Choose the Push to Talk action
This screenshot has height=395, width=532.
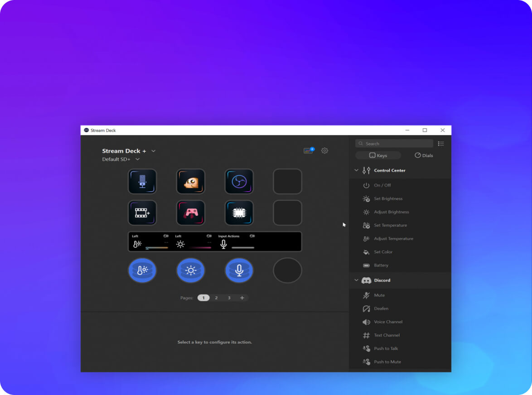[x=400, y=348]
